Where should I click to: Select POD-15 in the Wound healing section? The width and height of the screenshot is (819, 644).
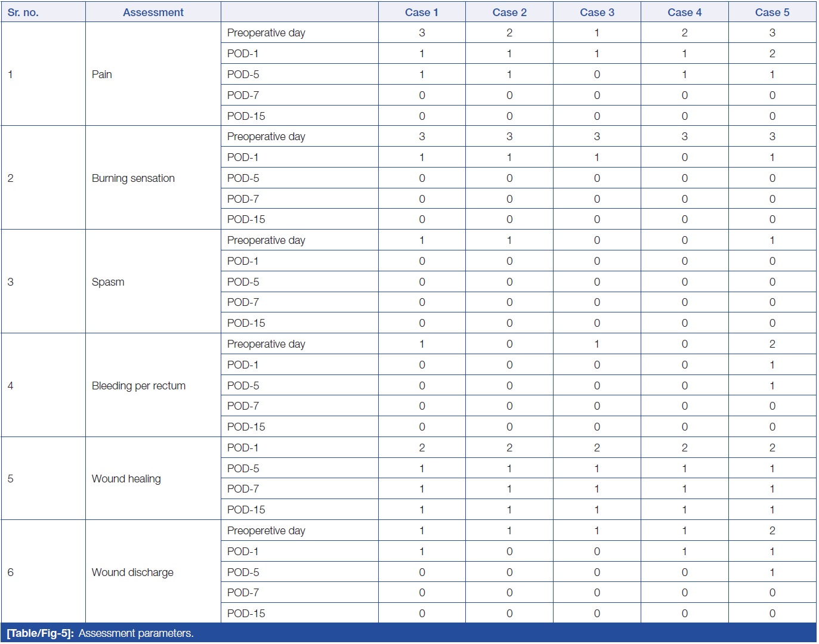point(246,510)
